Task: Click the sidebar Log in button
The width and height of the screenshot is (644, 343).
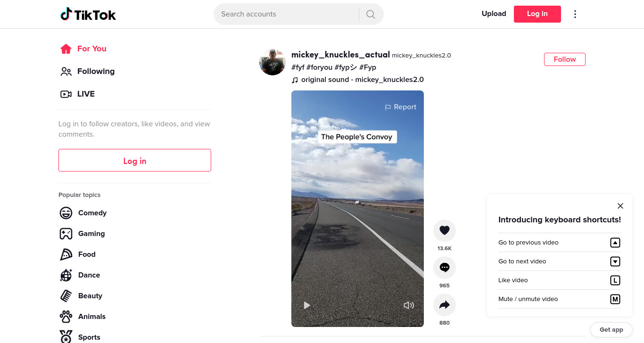Action: [135, 160]
